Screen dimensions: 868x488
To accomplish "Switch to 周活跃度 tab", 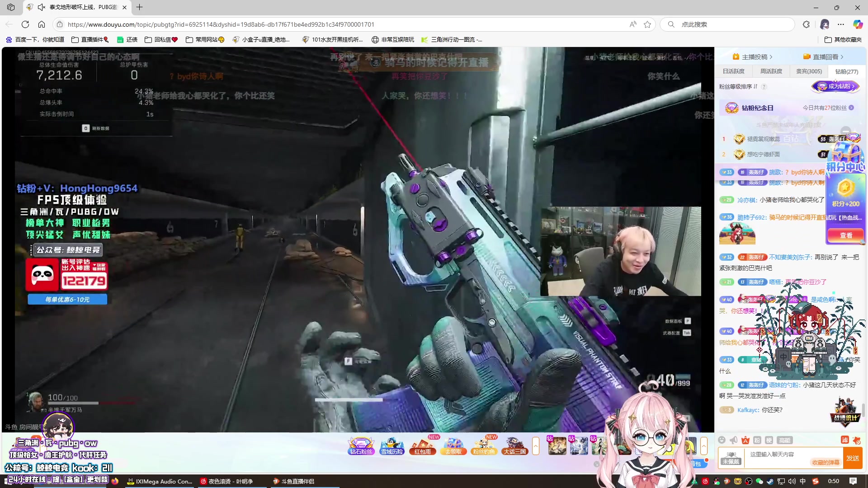I will coord(771,71).
